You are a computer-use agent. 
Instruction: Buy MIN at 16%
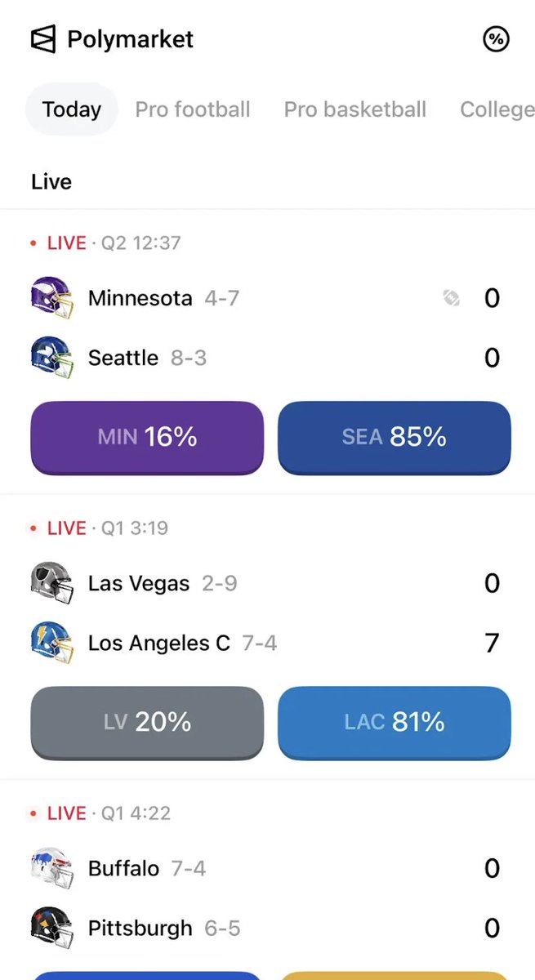[147, 437]
